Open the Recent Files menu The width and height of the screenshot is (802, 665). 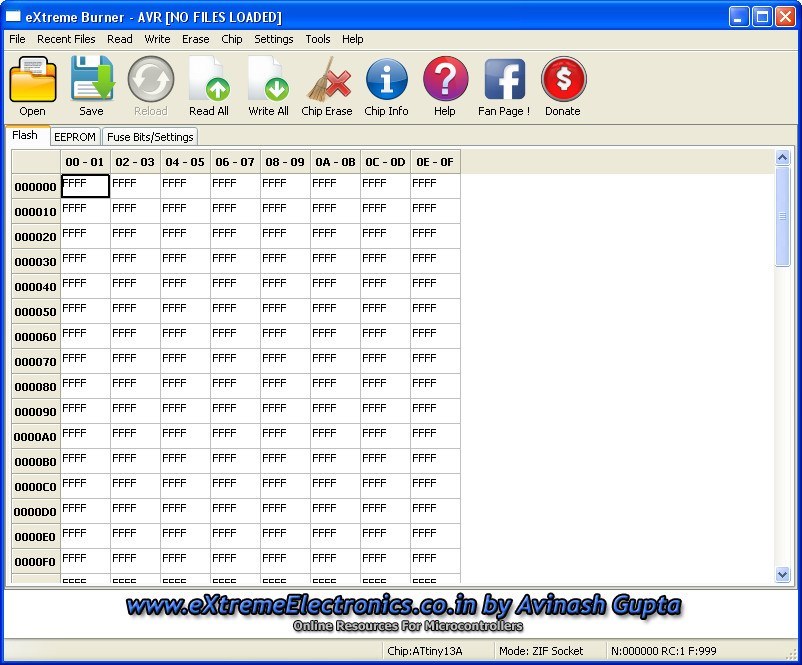[68, 39]
